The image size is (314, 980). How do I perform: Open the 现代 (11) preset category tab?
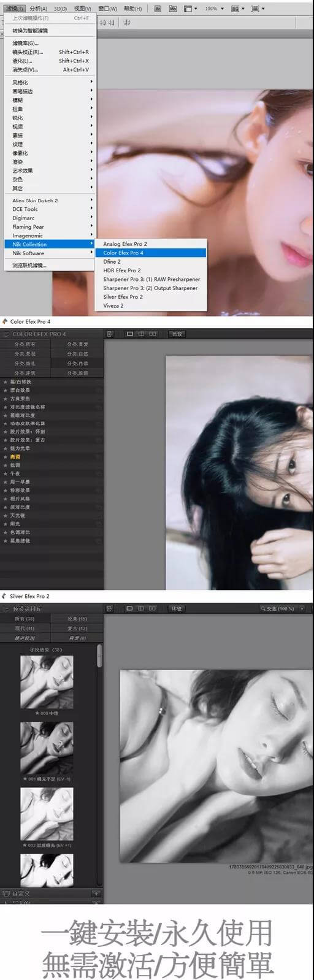coord(25,629)
